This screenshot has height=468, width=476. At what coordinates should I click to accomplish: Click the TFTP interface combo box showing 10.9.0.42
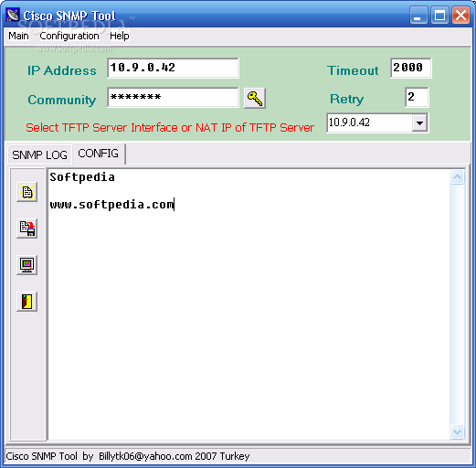point(377,123)
